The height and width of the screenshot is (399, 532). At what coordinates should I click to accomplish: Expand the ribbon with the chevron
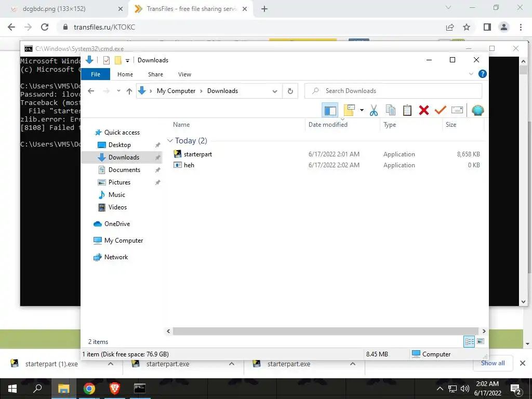(x=471, y=74)
